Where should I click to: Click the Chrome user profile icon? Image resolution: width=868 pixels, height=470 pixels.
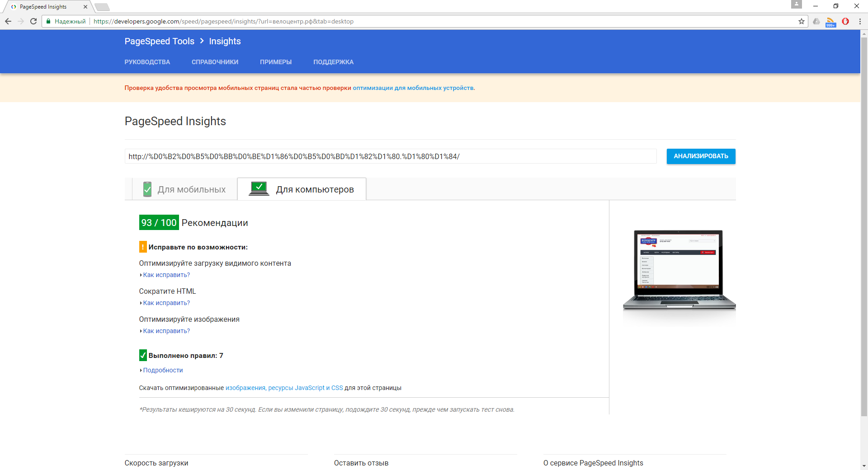click(797, 4)
